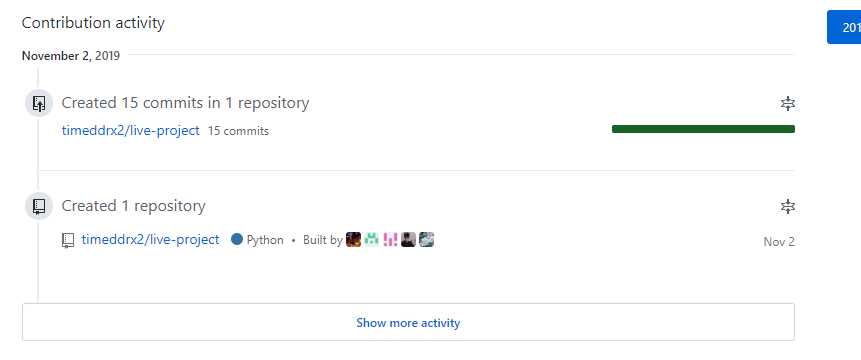Open the 15 commits link
Viewport: 861px width, 360px height.
point(238,131)
